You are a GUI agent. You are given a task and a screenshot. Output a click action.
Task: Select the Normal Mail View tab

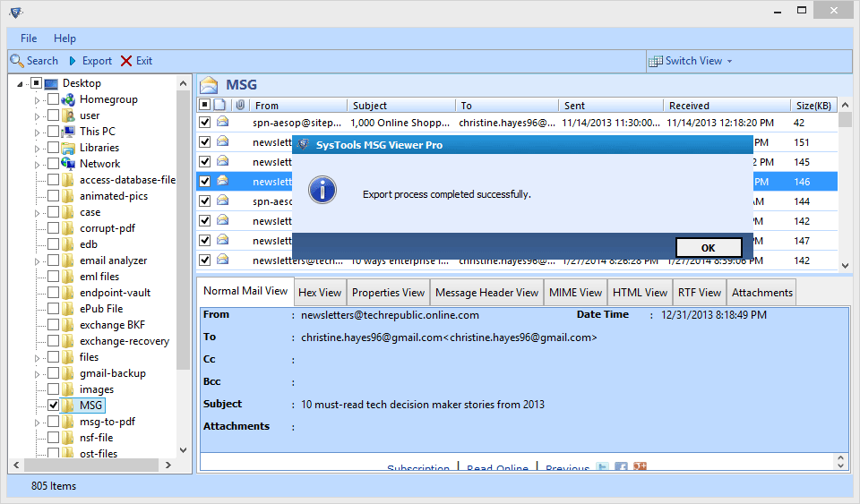[x=245, y=291]
